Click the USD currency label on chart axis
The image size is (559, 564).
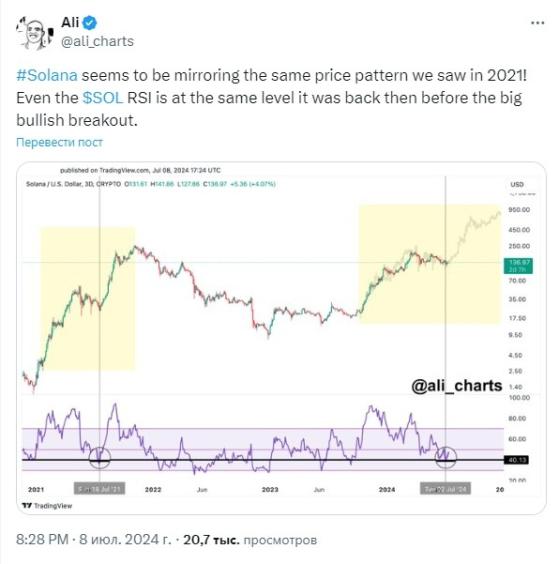[517, 185]
